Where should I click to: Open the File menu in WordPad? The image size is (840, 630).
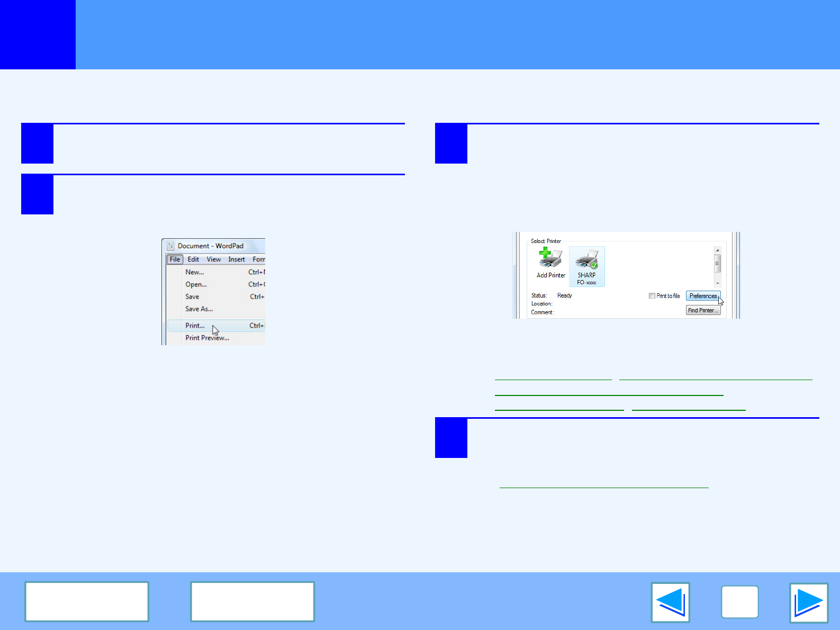tap(175, 259)
